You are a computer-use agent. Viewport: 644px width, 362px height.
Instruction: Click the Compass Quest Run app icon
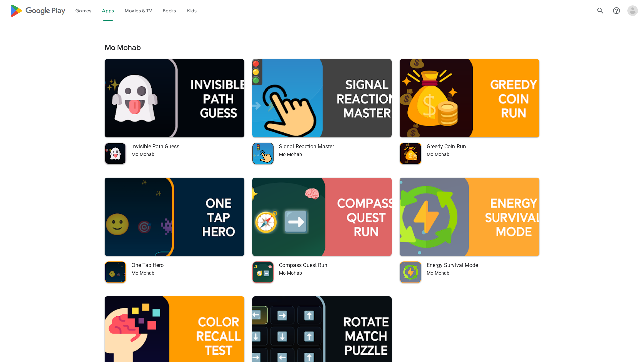(263, 272)
